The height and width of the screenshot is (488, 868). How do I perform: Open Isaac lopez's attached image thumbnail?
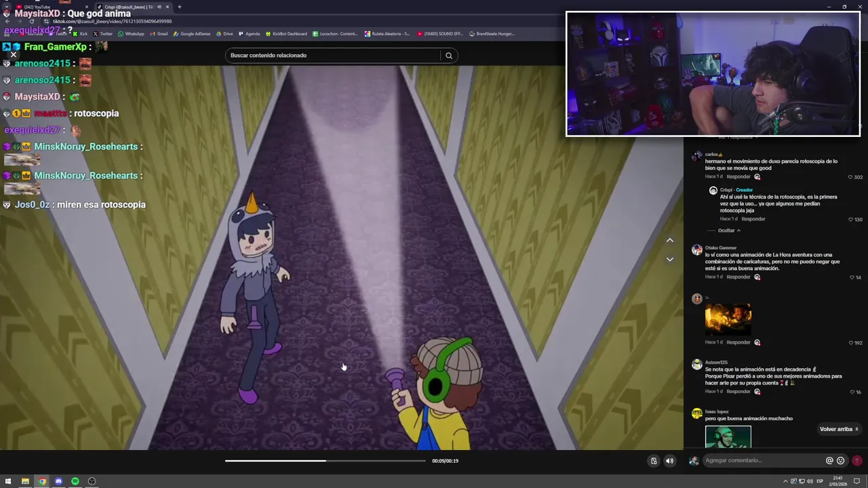pos(728,437)
